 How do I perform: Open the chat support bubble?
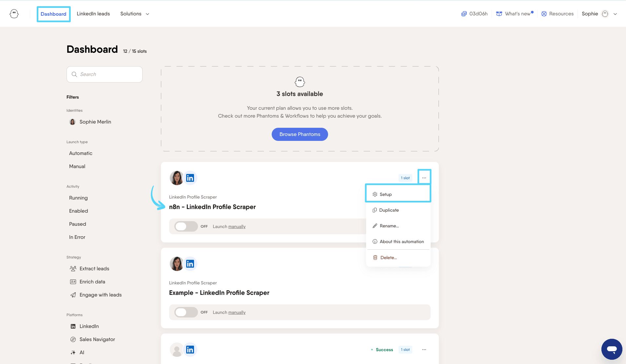[612, 349]
